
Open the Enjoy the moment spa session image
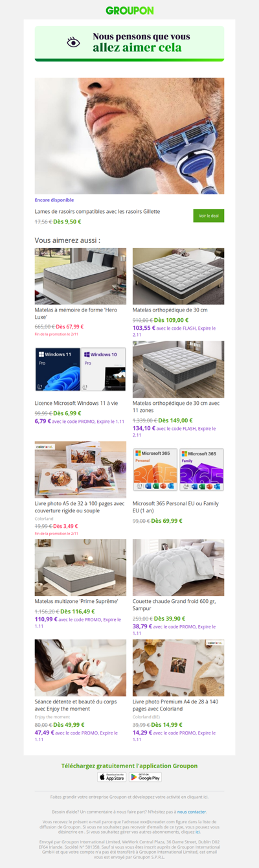(80, 668)
